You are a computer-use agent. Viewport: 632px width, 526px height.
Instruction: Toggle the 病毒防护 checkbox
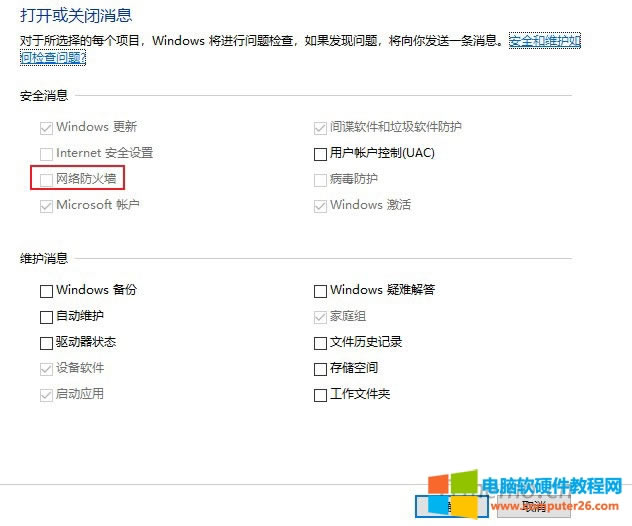pos(320,180)
